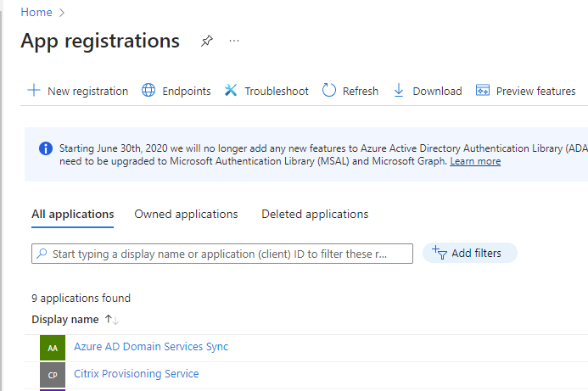Switch to Owned applications tab
Screen dimensions: 588x391
click(x=186, y=215)
